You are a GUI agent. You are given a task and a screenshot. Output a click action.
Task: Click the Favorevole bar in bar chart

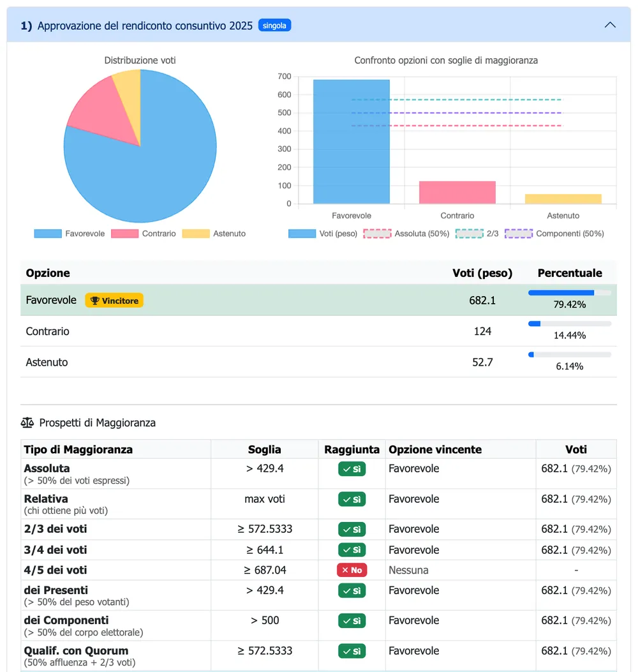[x=352, y=142]
